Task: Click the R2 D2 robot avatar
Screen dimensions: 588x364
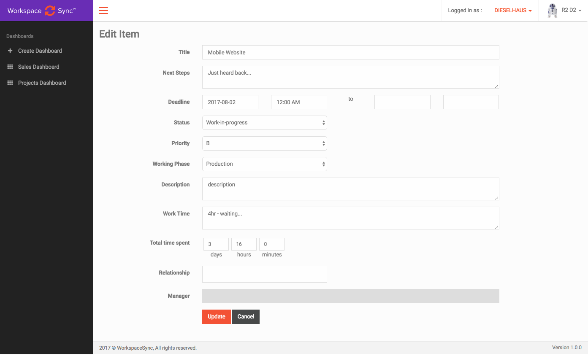Action: tap(552, 11)
